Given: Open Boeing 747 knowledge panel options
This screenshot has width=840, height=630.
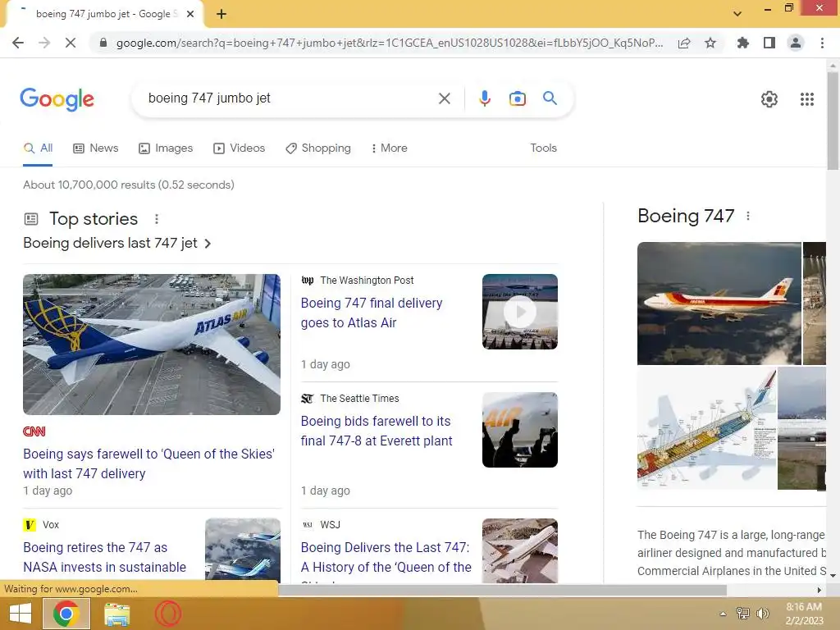Looking at the screenshot, I should pyautogui.click(x=748, y=216).
